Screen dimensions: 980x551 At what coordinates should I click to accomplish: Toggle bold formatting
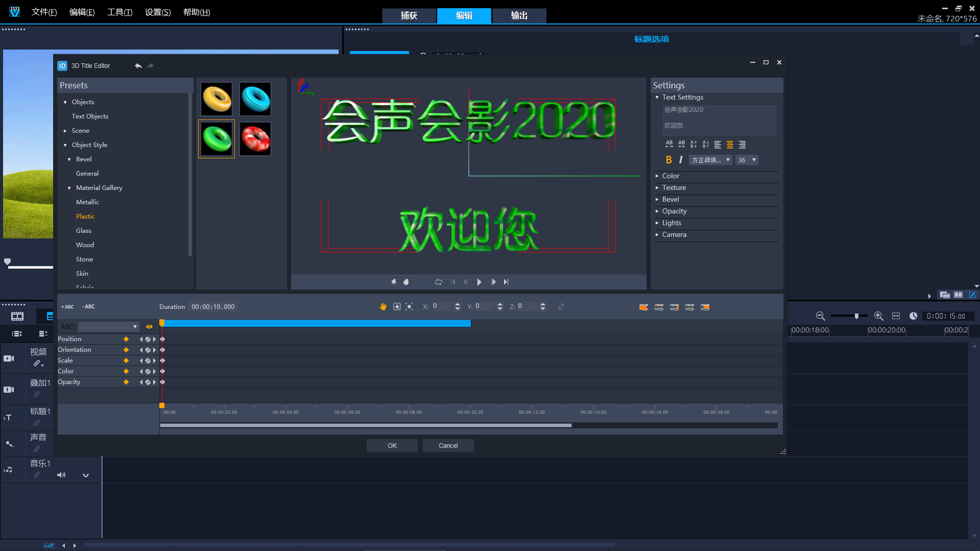(669, 160)
